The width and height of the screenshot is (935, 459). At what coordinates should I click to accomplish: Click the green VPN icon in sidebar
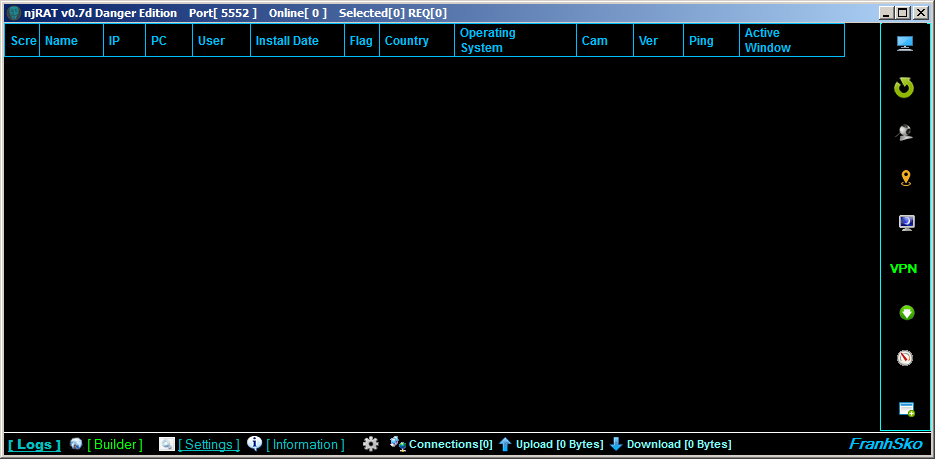904,268
